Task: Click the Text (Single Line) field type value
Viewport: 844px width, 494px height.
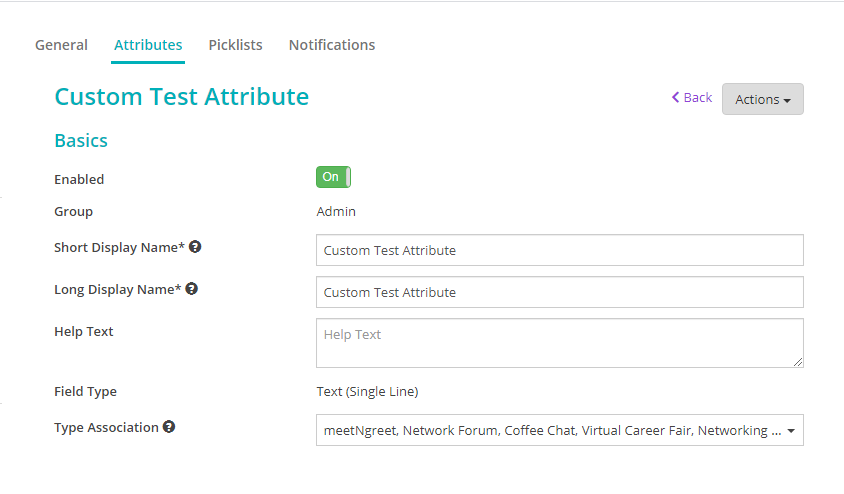Action: pyautogui.click(x=368, y=392)
